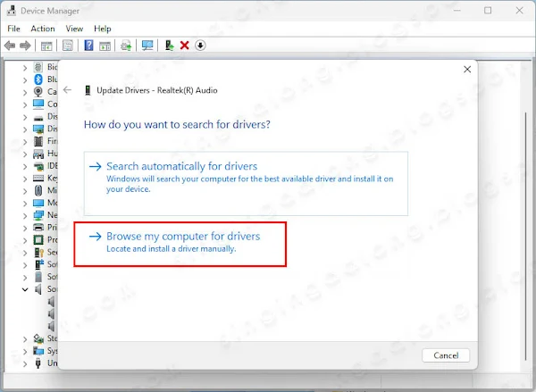
Task: Scan for hardware changes via monitor icon
Action: pos(147,46)
